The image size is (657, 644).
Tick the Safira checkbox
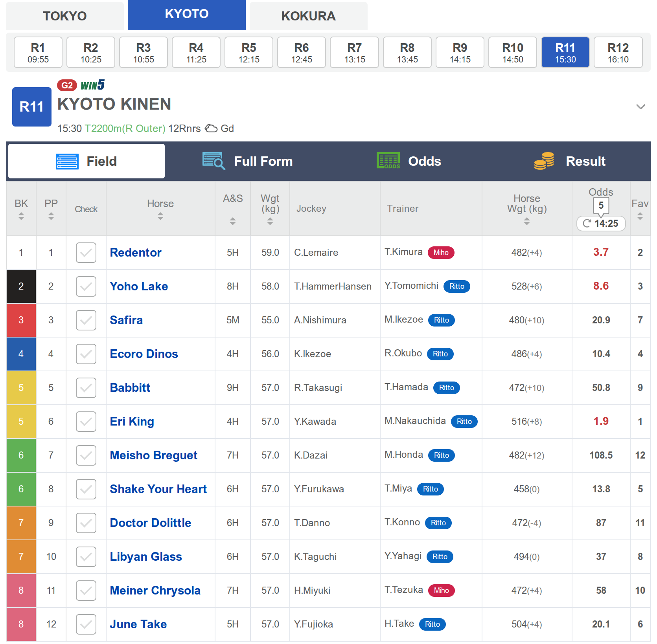pyautogui.click(x=86, y=320)
